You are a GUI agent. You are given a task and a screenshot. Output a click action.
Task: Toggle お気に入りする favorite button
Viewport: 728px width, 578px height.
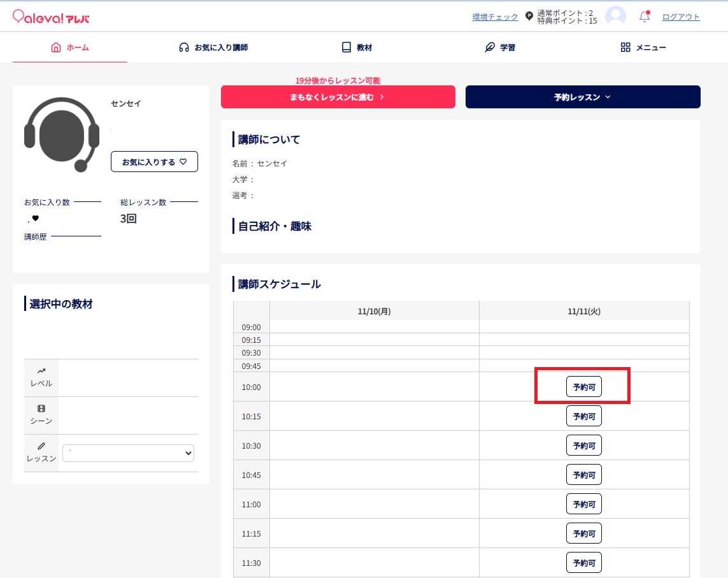click(154, 162)
